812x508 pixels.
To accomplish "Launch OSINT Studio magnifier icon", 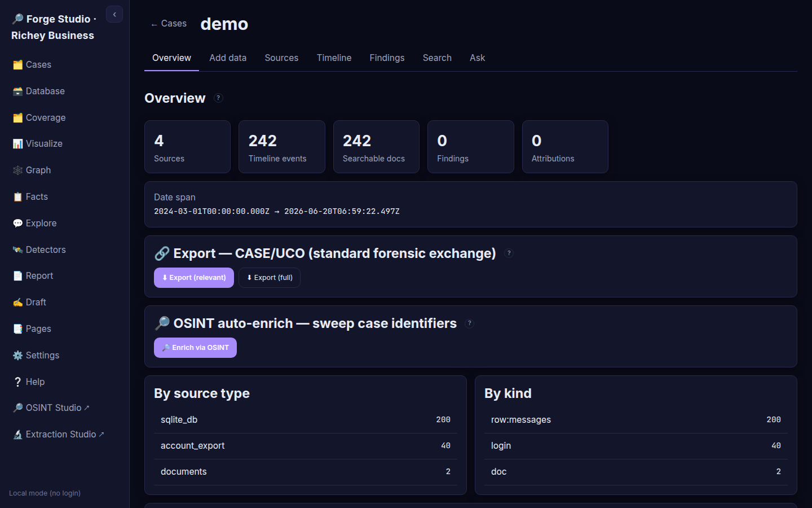I will point(17,408).
